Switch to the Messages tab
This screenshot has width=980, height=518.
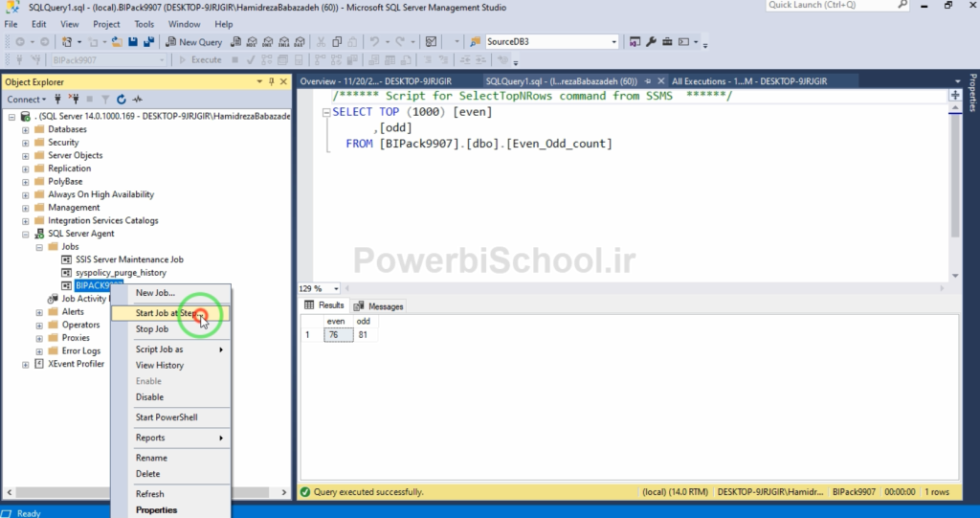coord(379,306)
